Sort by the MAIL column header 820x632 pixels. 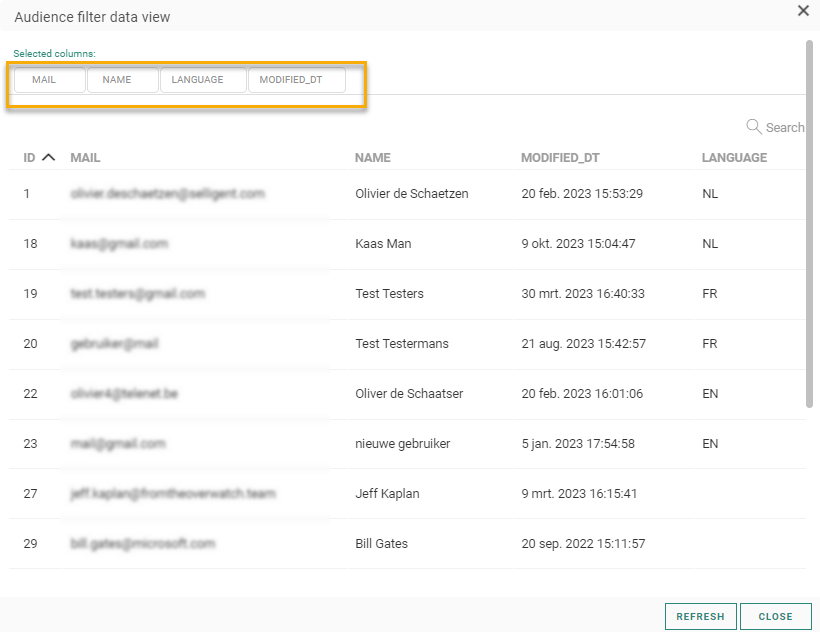tap(85, 158)
